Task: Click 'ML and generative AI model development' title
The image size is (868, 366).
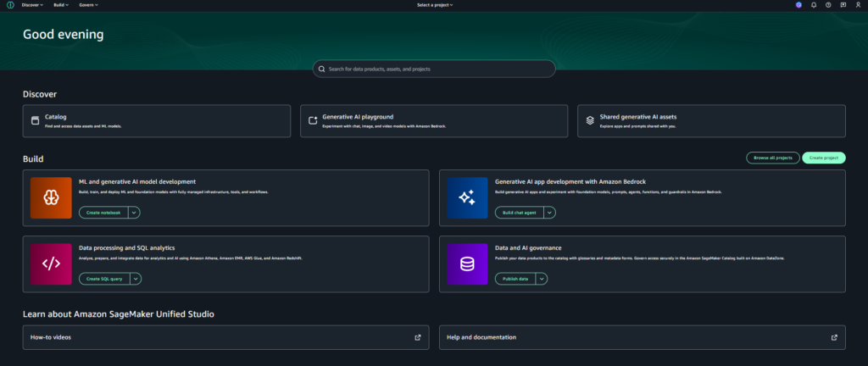Action: click(x=137, y=181)
